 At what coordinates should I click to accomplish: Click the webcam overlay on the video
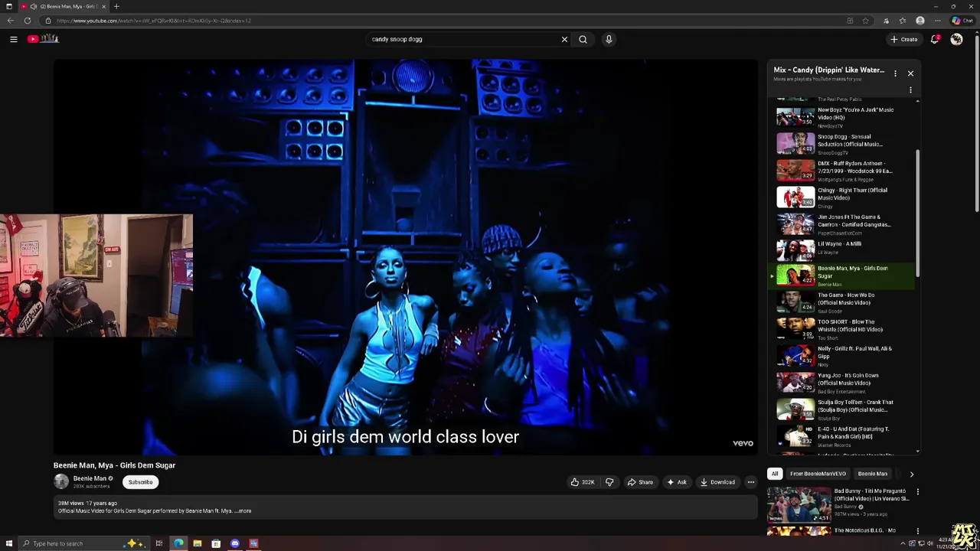point(96,275)
